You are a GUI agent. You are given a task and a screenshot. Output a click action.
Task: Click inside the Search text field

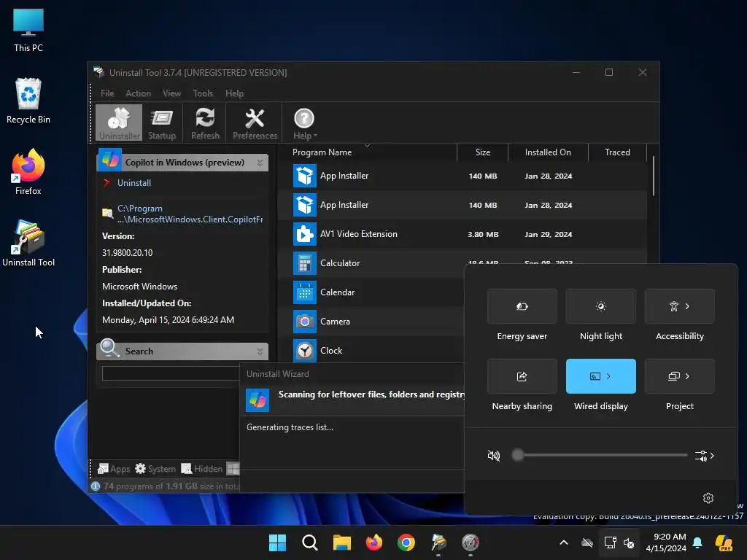click(x=171, y=373)
